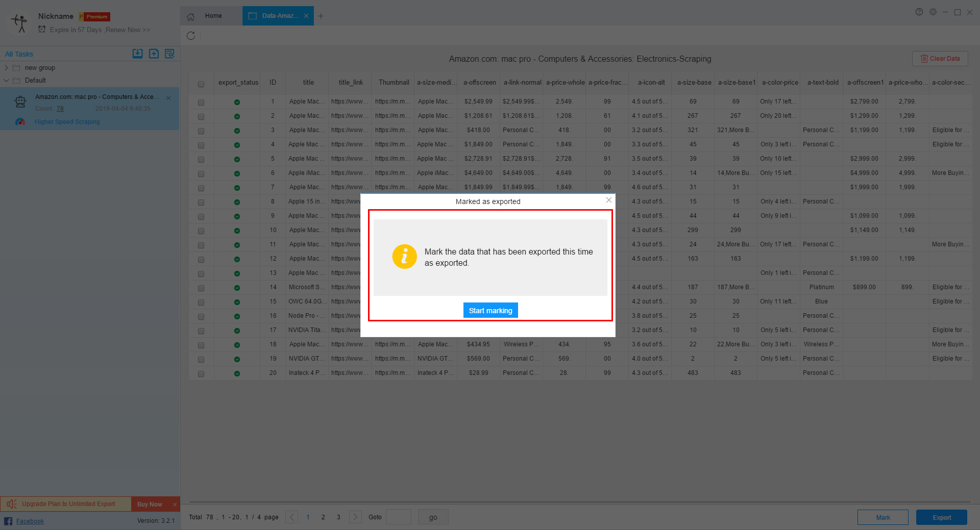This screenshot has width=980, height=530.
Task: Check the checkbox for row 8
Action: click(201, 202)
